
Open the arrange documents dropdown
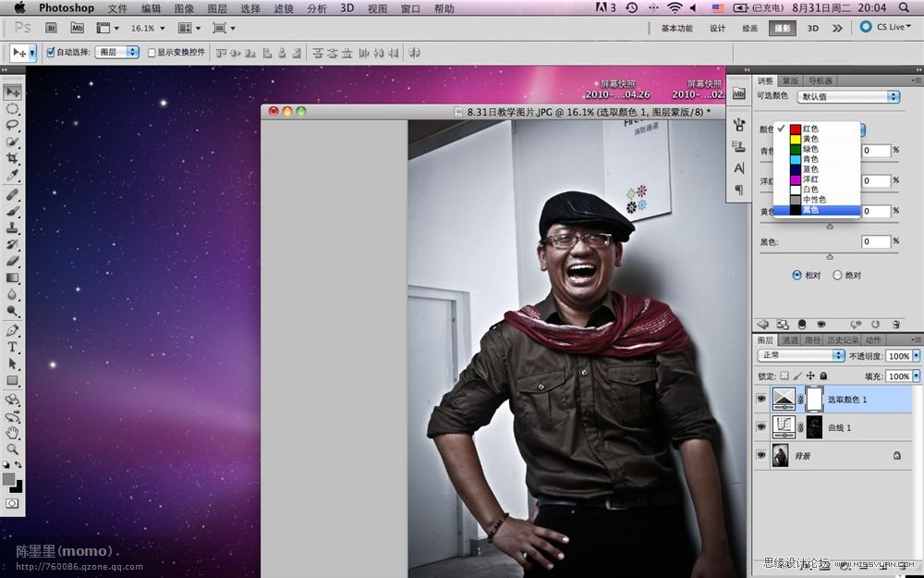[x=189, y=28]
